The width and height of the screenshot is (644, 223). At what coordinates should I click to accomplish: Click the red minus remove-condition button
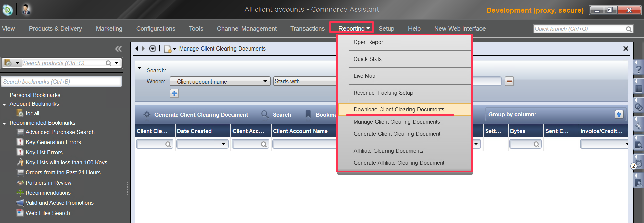pos(509,81)
